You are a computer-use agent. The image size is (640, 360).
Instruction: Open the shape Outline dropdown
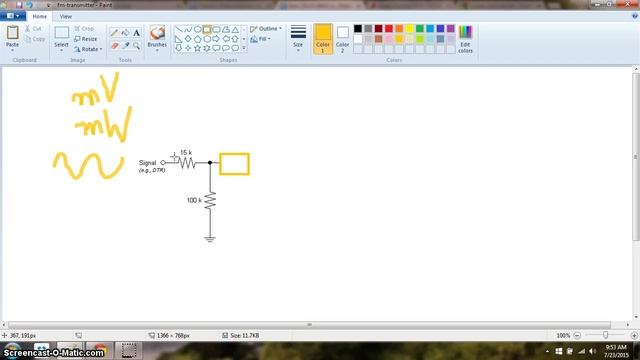(x=266, y=29)
